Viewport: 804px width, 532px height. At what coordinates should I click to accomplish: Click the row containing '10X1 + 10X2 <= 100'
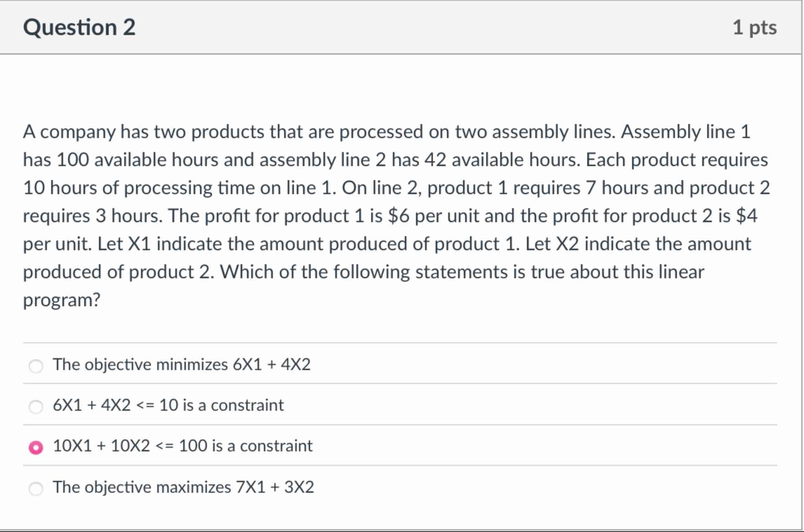[182, 446]
